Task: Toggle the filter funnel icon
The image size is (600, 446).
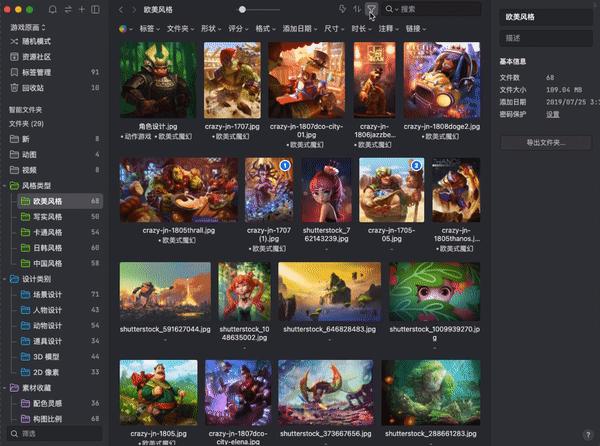Action: coord(371,9)
